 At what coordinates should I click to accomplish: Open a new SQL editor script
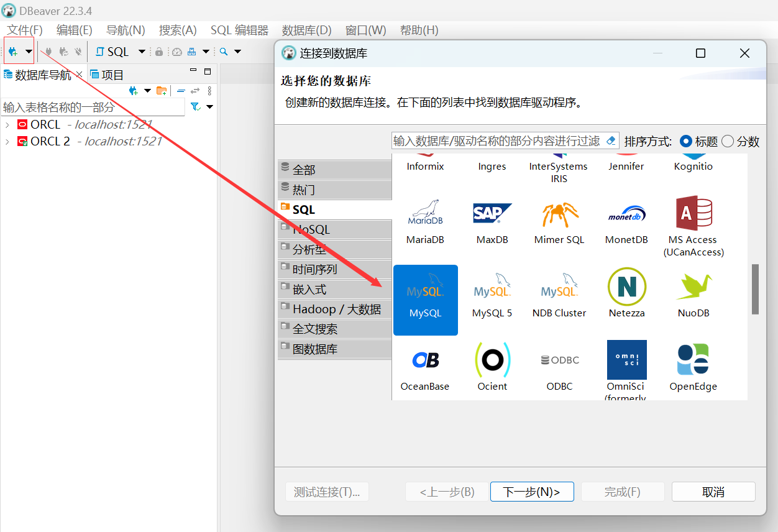tap(112, 52)
